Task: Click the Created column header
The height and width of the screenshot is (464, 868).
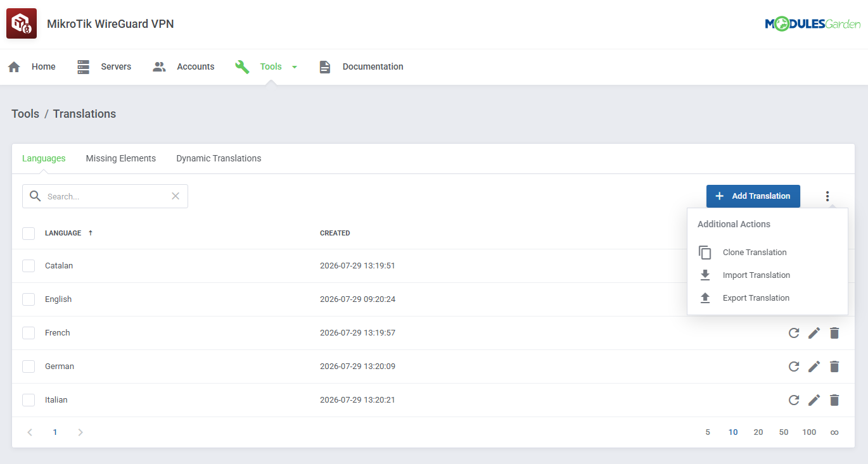Action: [335, 233]
